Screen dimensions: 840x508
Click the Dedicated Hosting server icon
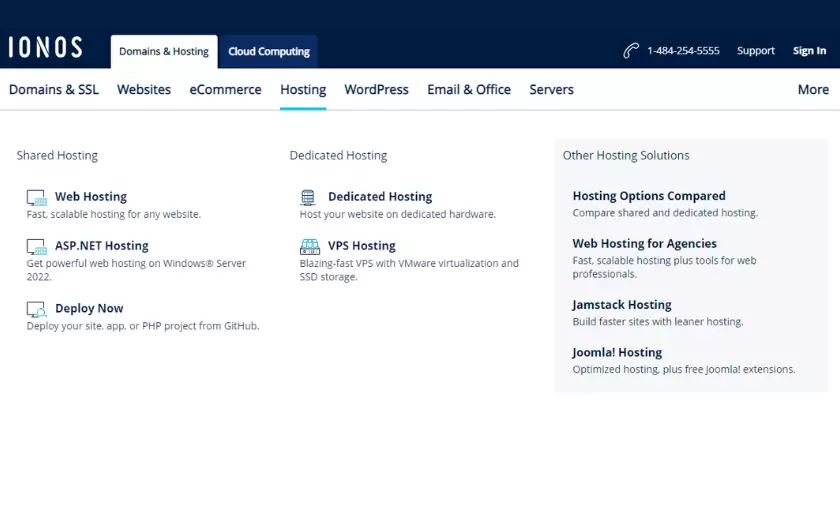[308, 198]
